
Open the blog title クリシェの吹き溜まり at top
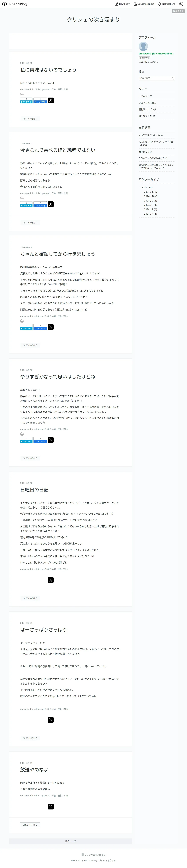click(x=93, y=20)
